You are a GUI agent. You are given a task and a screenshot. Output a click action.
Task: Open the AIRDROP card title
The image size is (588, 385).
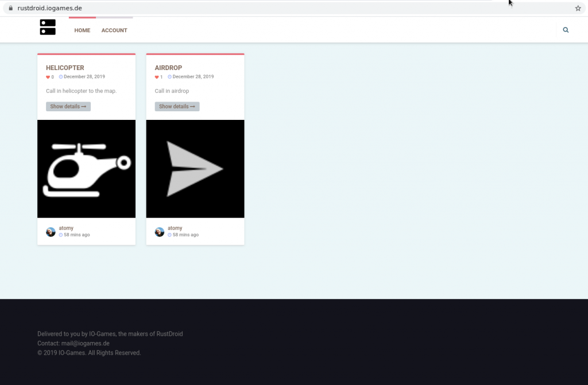coord(168,68)
